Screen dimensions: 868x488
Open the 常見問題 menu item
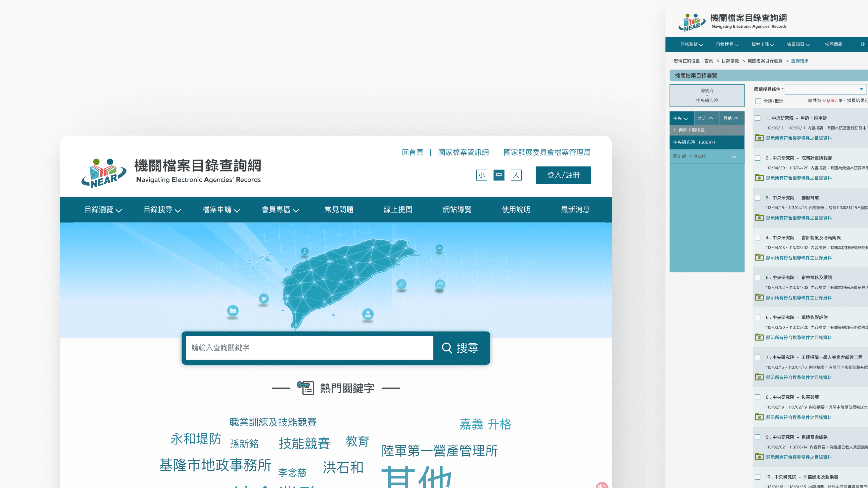[x=339, y=209]
